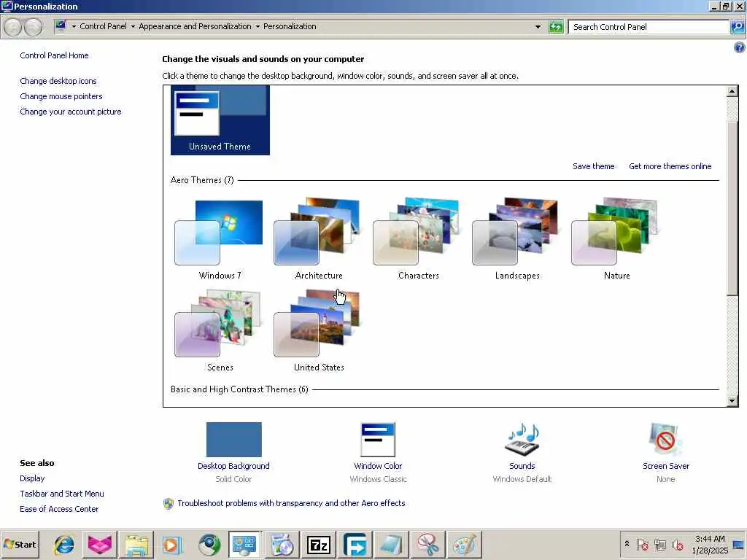This screenshot has height=560, width=747.
Task: Click the theme list scrollbar thumb
Action: pyautogui.click(x=732, y=208)
